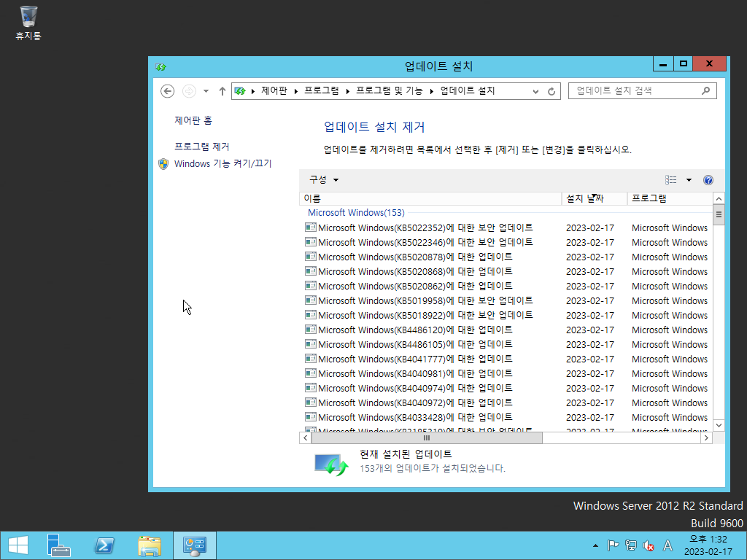Click the search magnifier icon
The width and height of the screenshot is (747, 560).
click(705, 90)
